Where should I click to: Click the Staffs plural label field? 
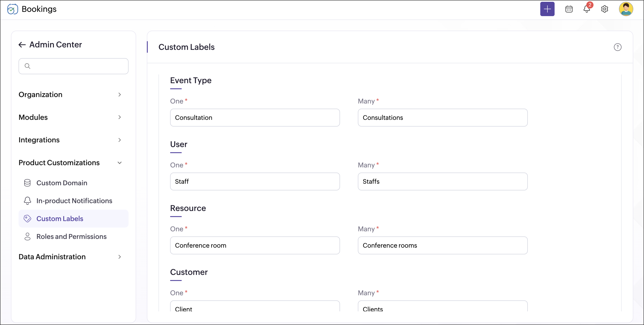(442, 181)
